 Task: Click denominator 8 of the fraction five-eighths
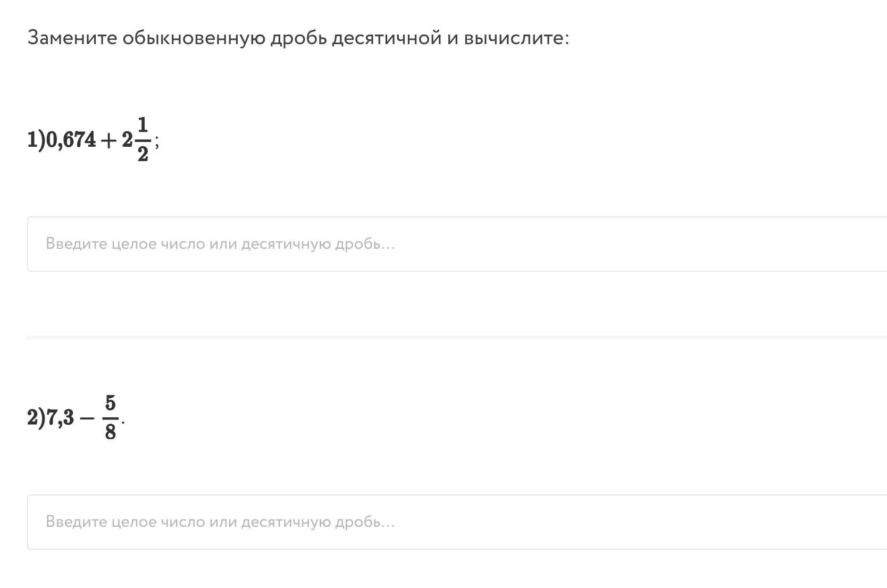click(x=110, y=432)
